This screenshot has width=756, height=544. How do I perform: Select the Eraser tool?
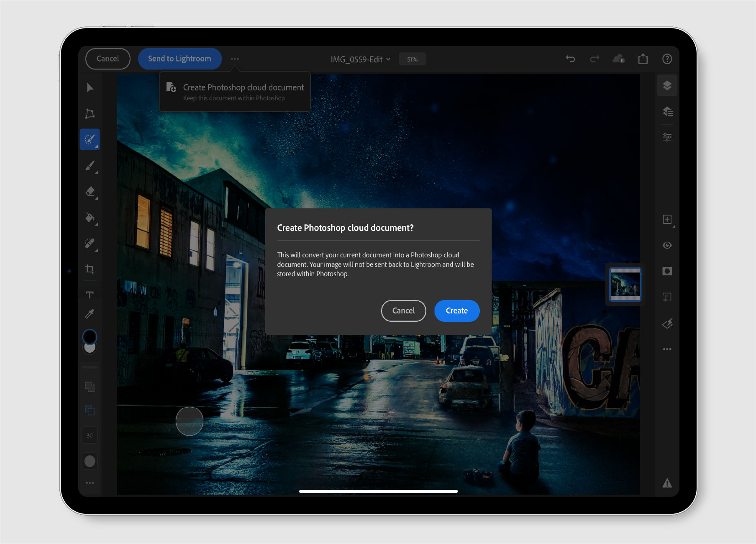90,192
